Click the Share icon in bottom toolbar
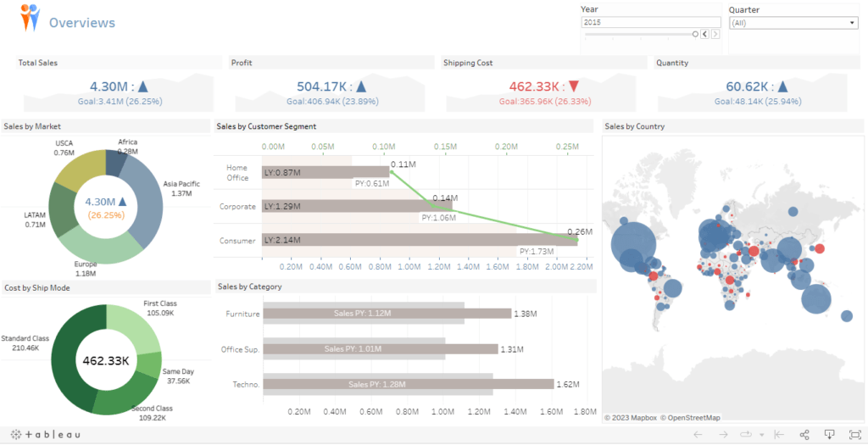 pos(804,435)
